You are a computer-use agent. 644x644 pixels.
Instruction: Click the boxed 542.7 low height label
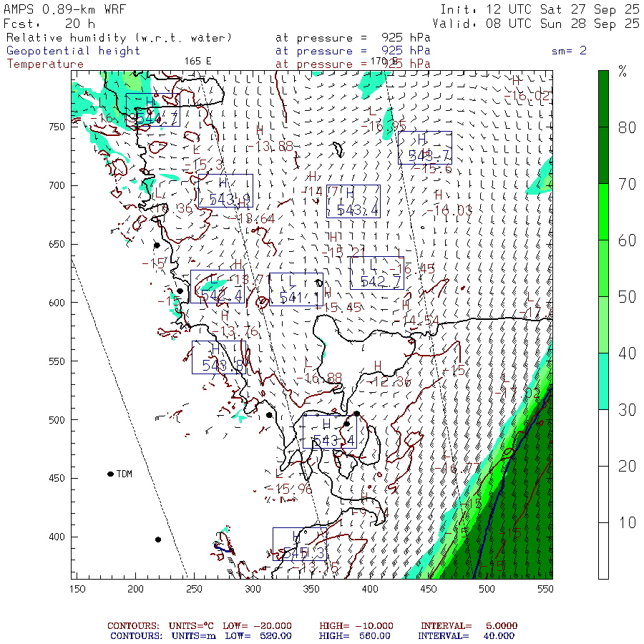tap(377, 273)
